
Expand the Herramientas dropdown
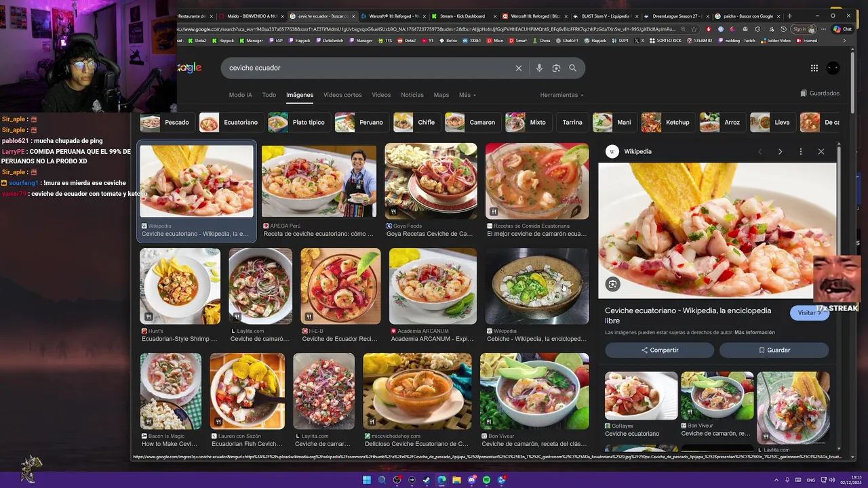pos(561,95)
